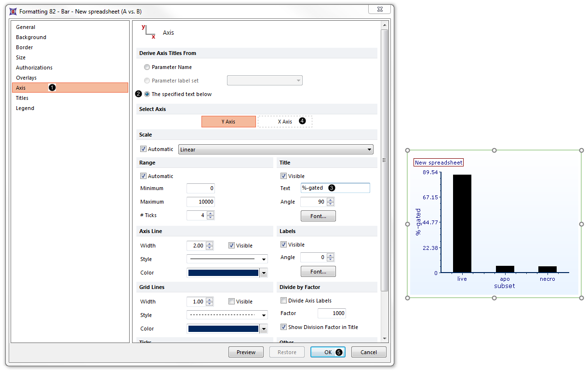Open the Grid Lines Style dropdown
Image resolution: width=588 pixels, height=371 pixels.
227,315
